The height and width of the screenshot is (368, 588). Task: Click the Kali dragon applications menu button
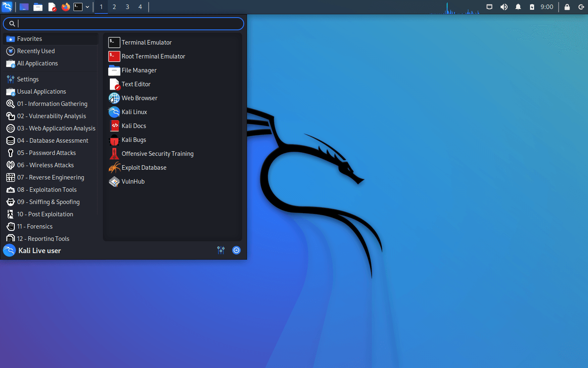pyautogui.click(x=7, y=7)
